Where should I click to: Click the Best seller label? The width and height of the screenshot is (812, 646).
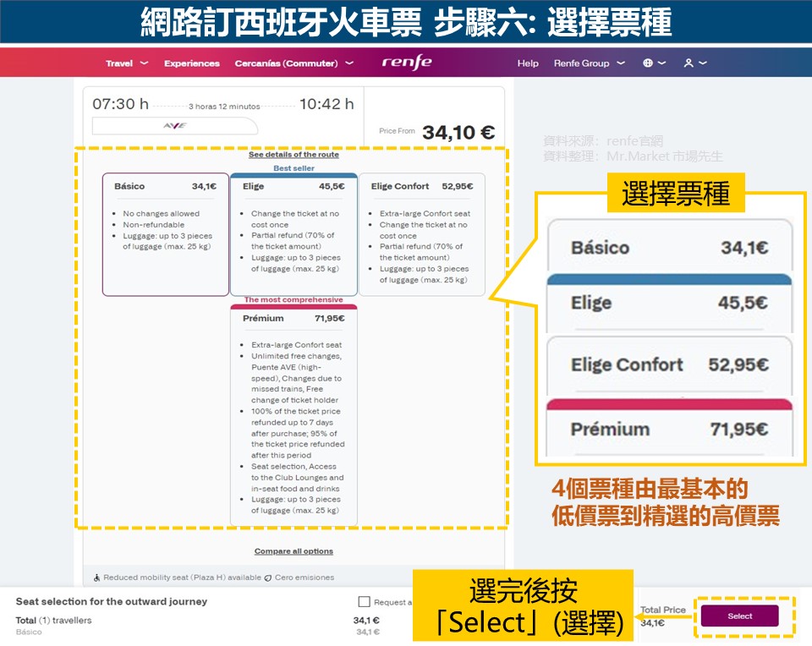[x=294, y=167]
